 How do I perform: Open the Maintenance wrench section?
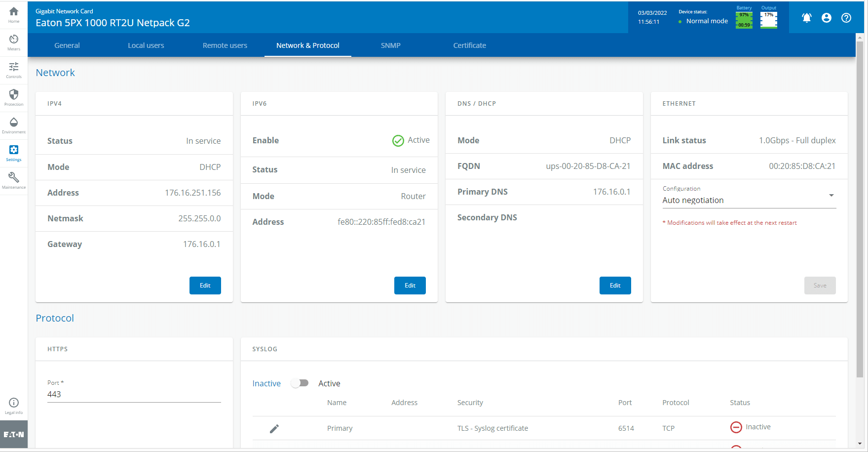coord(14,181)
